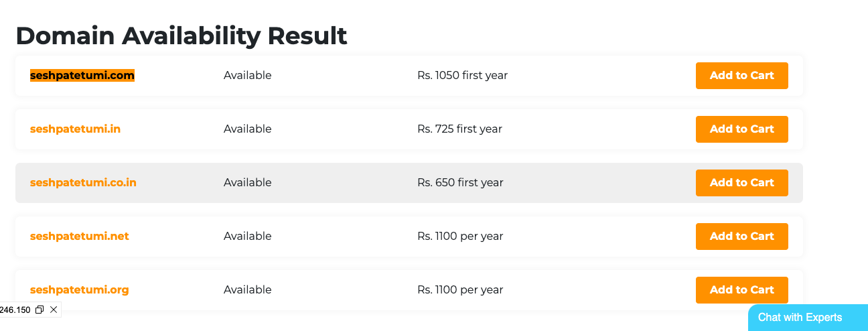
Task: Click the highlighted seshpatetumi.com domain name
Action: (82, 76)
